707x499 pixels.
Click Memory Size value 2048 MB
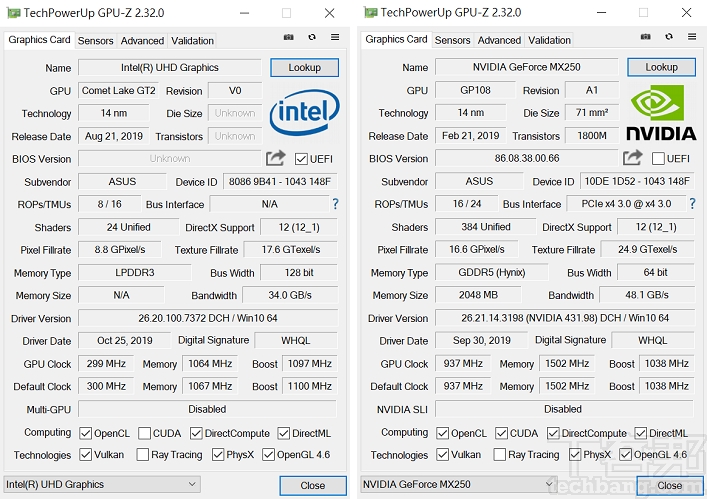[x=478, y=295]
